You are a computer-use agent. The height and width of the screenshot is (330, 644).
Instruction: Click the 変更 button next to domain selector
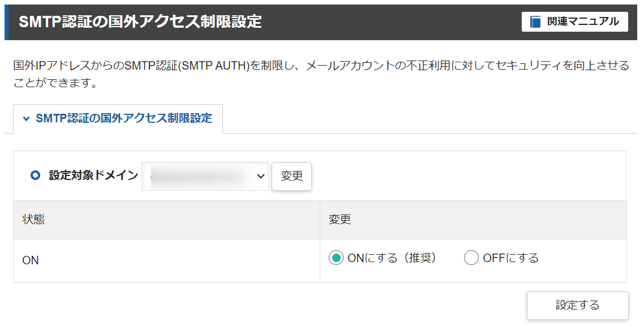291,176
